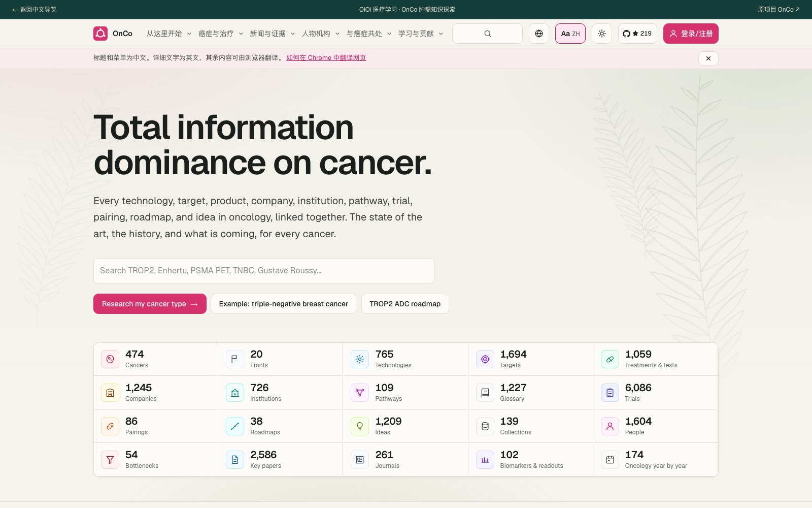The height and width of the screenshot is (508, 812).
Task: Click the Cancers stat icon
Action: pos(110,359)
